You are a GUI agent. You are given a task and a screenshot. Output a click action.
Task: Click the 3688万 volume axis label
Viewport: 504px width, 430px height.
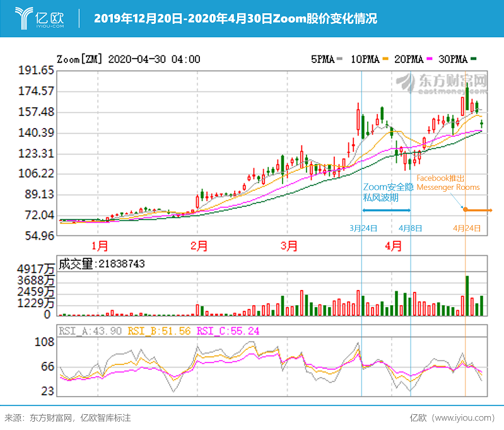[36, 281]
